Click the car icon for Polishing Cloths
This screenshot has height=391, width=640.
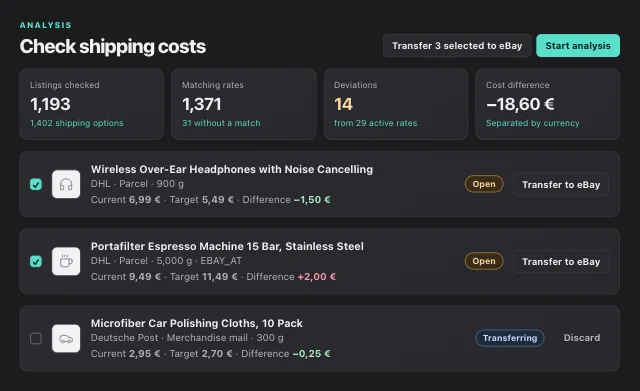tap(66, 338)
